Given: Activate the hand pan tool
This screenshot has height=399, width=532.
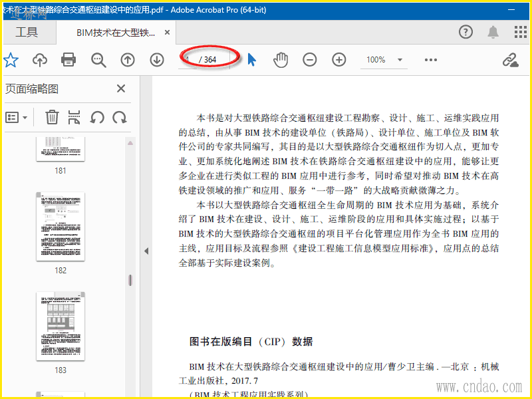Looking at the screenshot, I should (281, 60).
